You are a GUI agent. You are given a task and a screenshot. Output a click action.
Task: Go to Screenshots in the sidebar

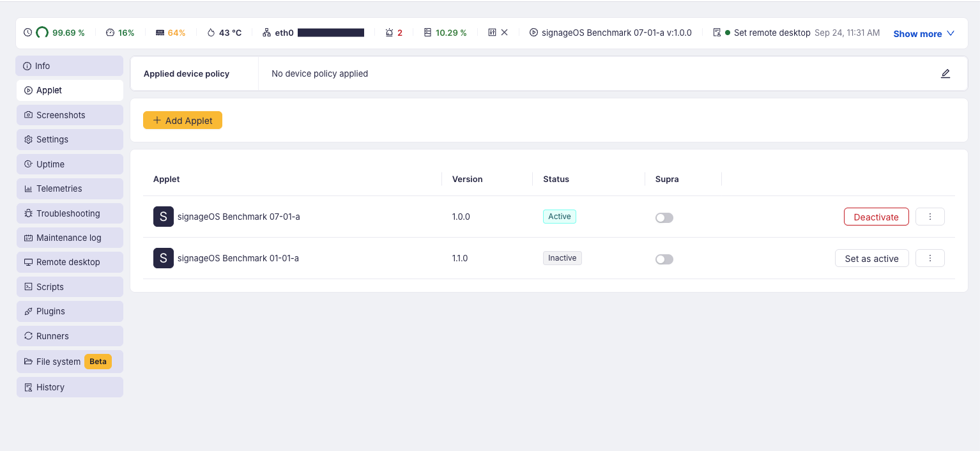click(70, 115)
